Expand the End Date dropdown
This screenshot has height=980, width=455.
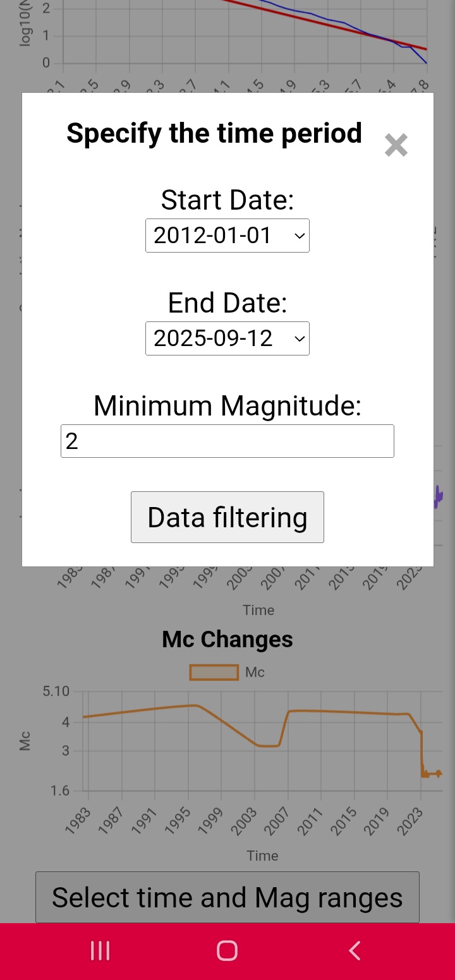[x=227, y=338]
